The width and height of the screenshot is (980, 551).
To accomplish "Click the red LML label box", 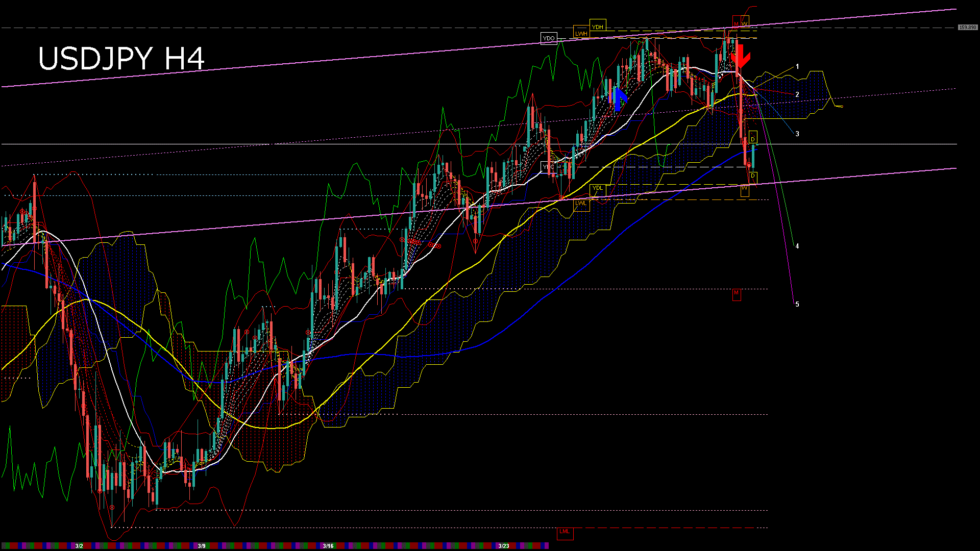I will [565, 532].
